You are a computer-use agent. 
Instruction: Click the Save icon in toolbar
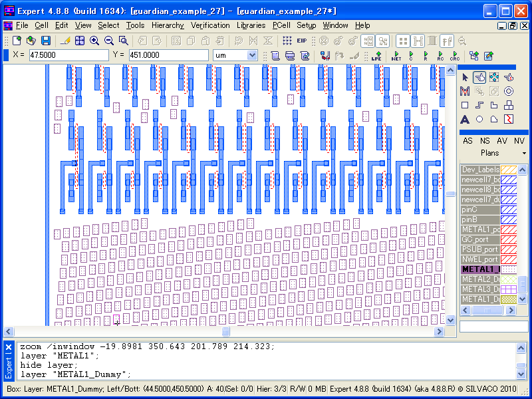[x=46, y=41]
